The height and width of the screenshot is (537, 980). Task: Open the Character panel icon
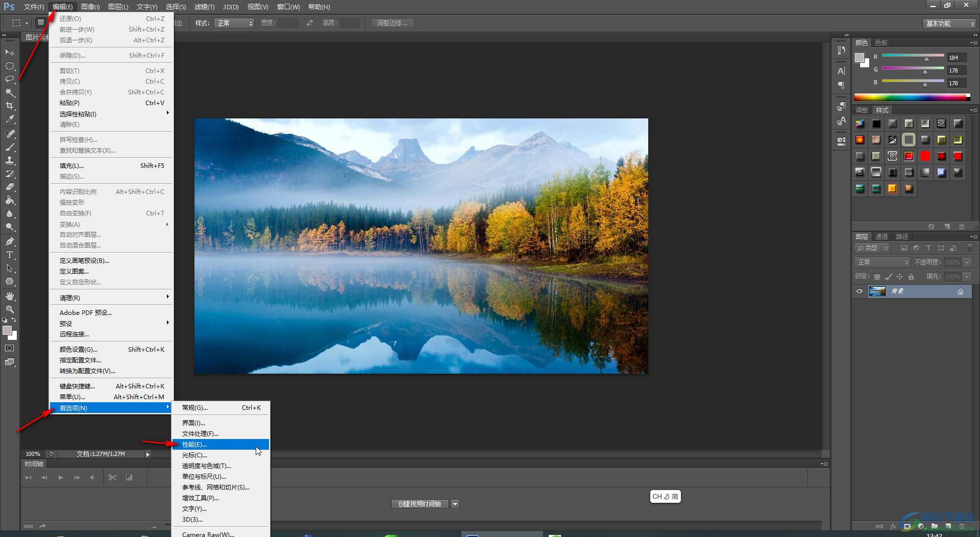coord(841,71)
